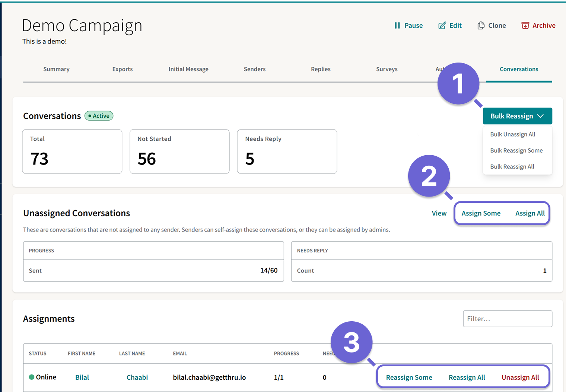The width and height of the screenshot is (566, 392).
Task: Click the Demo Campaign title
Action: pos(82,26)
